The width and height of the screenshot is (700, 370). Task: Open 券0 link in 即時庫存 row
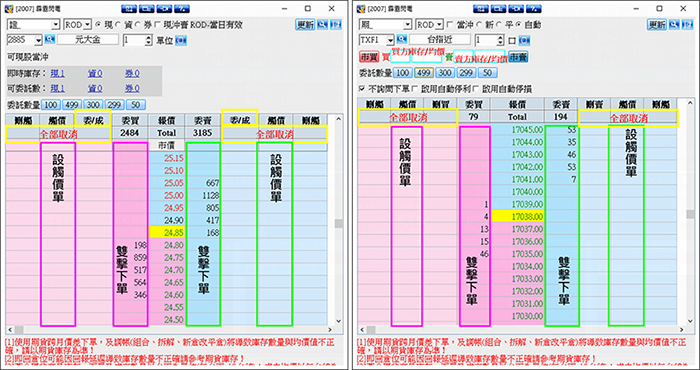coord(132,74)
